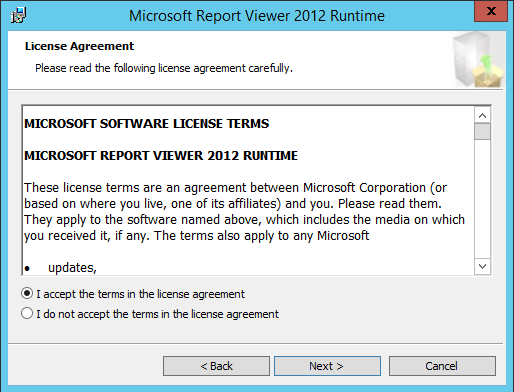Click the License Agreement header text
The height and width of the screenshot is (392, 514).
point(79,46)
